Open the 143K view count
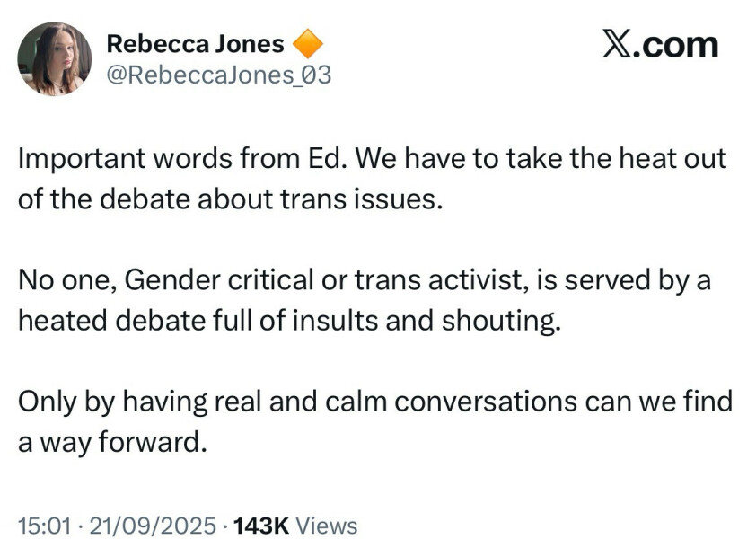 (x=260, y=525)
